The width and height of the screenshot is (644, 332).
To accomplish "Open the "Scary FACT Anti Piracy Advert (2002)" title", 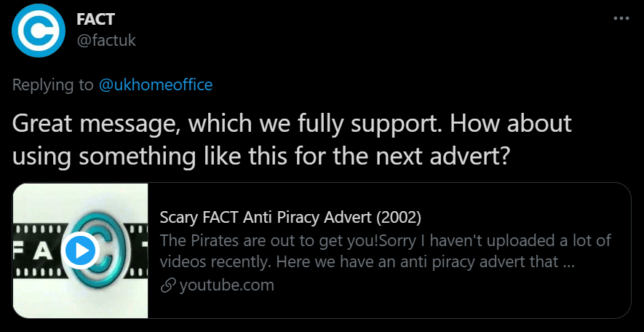I will [290, 218].
